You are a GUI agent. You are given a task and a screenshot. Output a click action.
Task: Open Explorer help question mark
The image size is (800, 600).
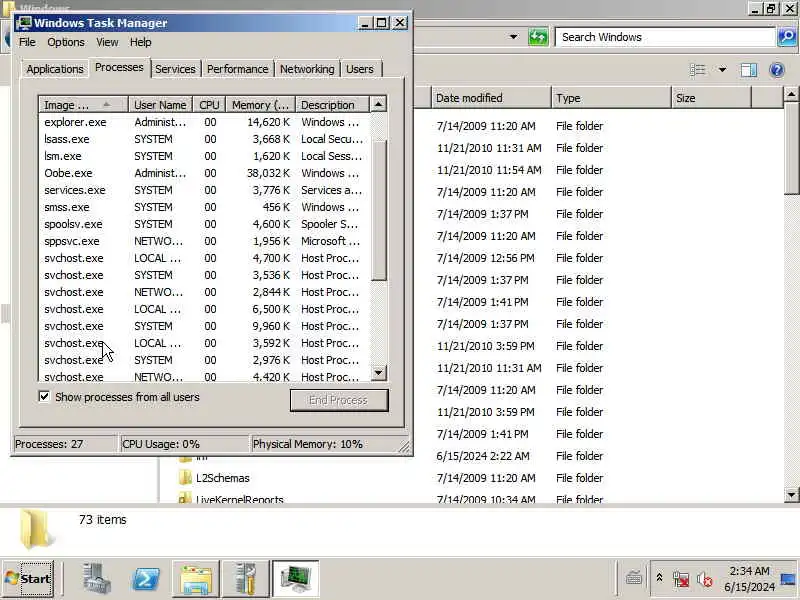pyautogui.click(x=777, y=70)
